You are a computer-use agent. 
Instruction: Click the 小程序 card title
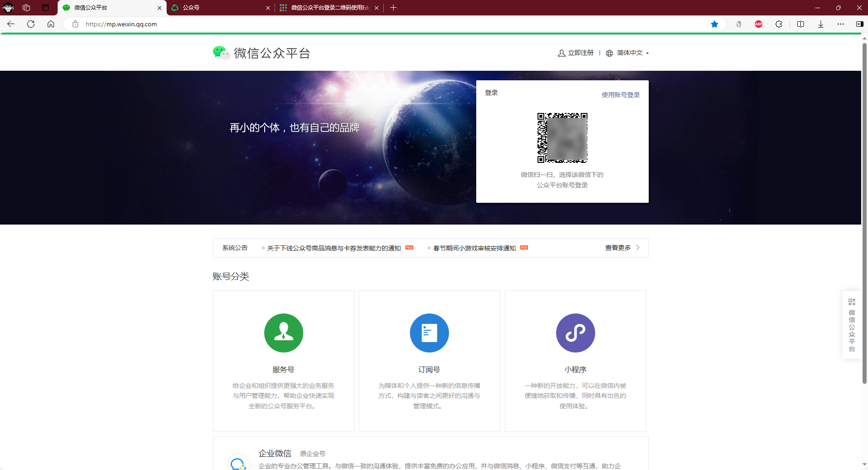click(x=575, y=370)
